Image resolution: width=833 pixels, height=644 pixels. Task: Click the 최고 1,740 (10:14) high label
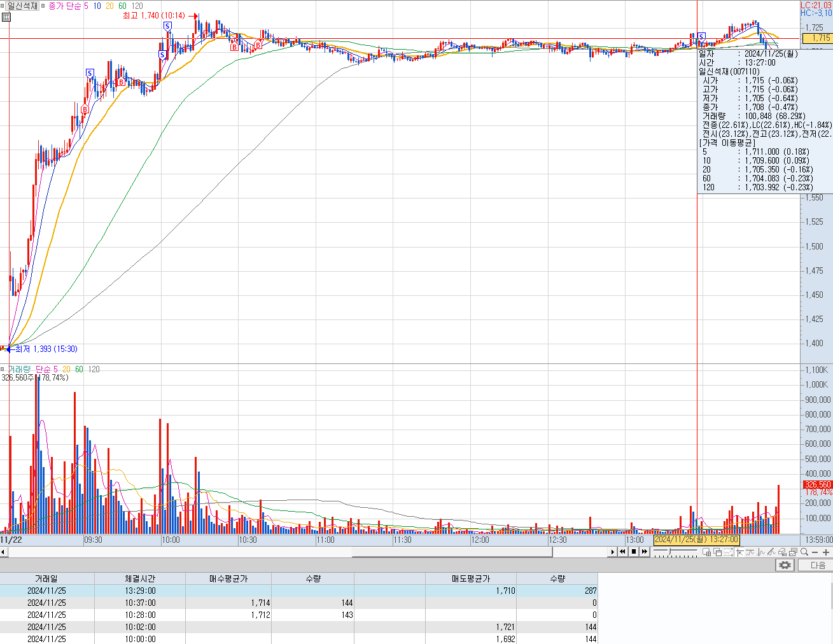pyautogui.click(x=153, y=15)
